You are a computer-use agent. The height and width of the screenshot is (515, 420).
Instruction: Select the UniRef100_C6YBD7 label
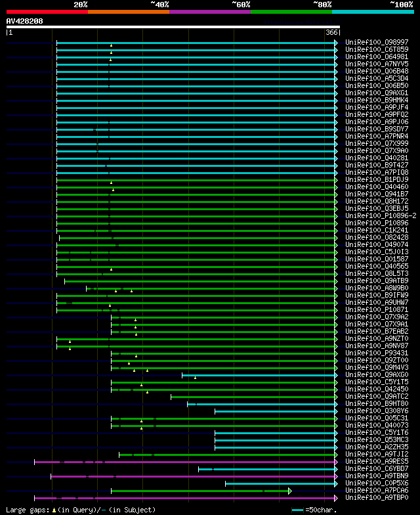point(377,469)
